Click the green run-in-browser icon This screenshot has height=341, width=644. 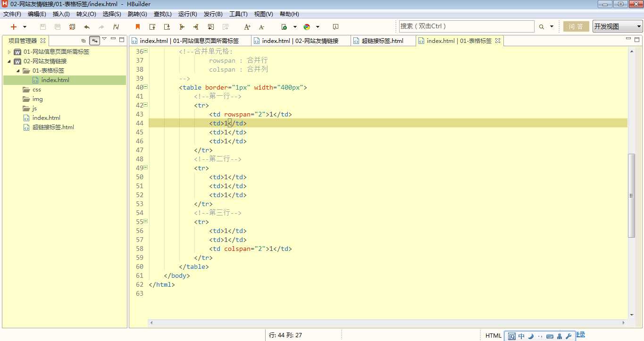(x=284, y=27)
